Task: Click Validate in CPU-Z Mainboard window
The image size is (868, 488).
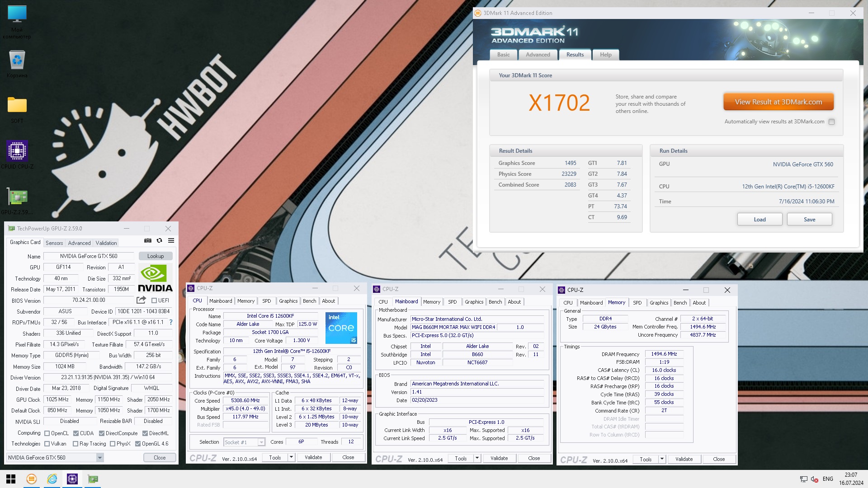Action: coord(499,458)
